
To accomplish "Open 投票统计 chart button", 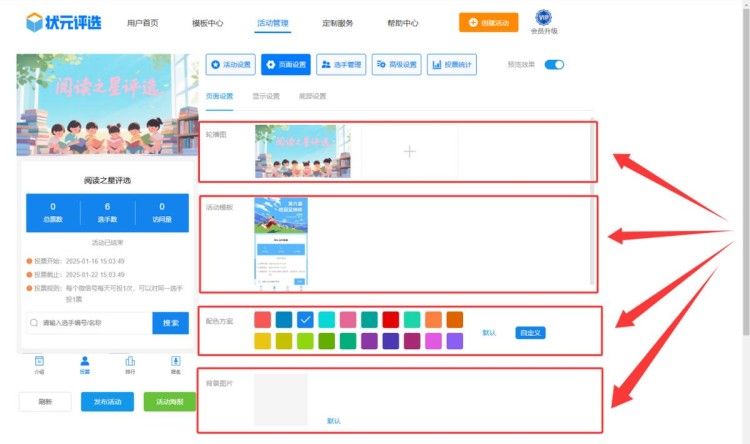I will point(451,65).
